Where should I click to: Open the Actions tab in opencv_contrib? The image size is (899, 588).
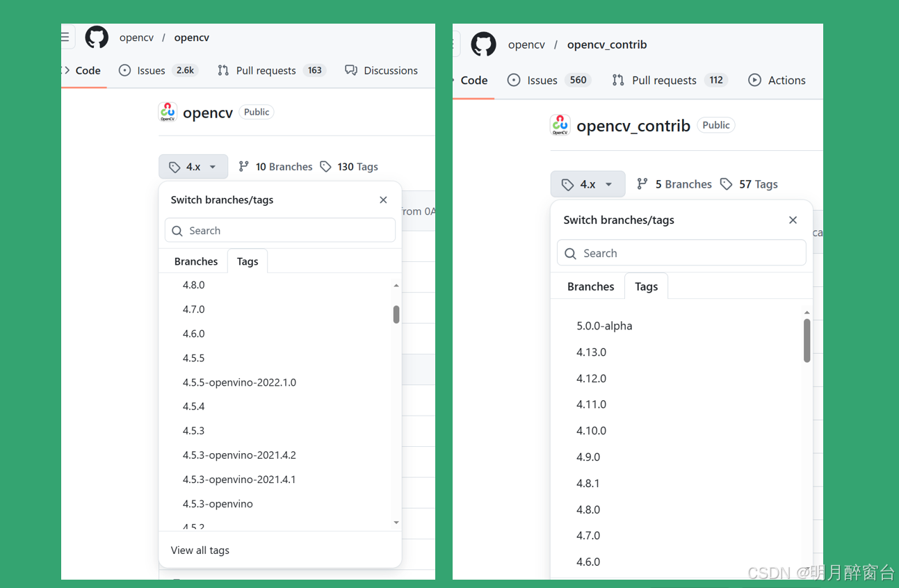[x=777, y=80]
